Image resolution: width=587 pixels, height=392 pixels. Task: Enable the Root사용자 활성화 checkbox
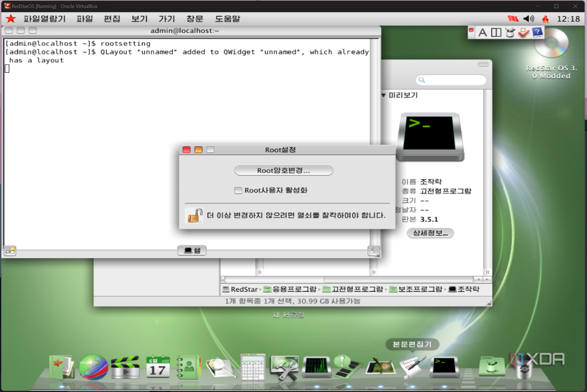[238, 190]
